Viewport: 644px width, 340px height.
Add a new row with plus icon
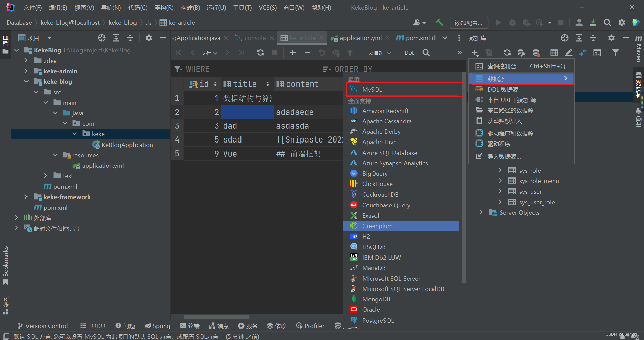(293, 53)
